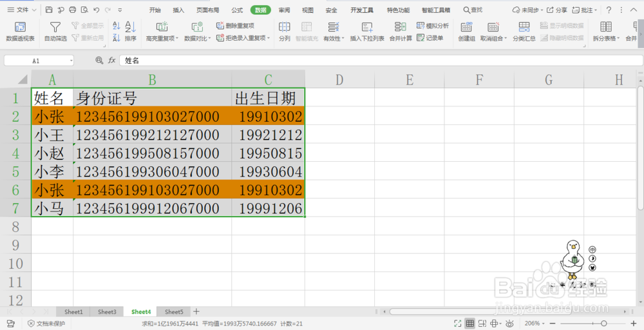Click the 拆分表格 split table icon
The image size is (644, 330).
[x=606, y=27]
